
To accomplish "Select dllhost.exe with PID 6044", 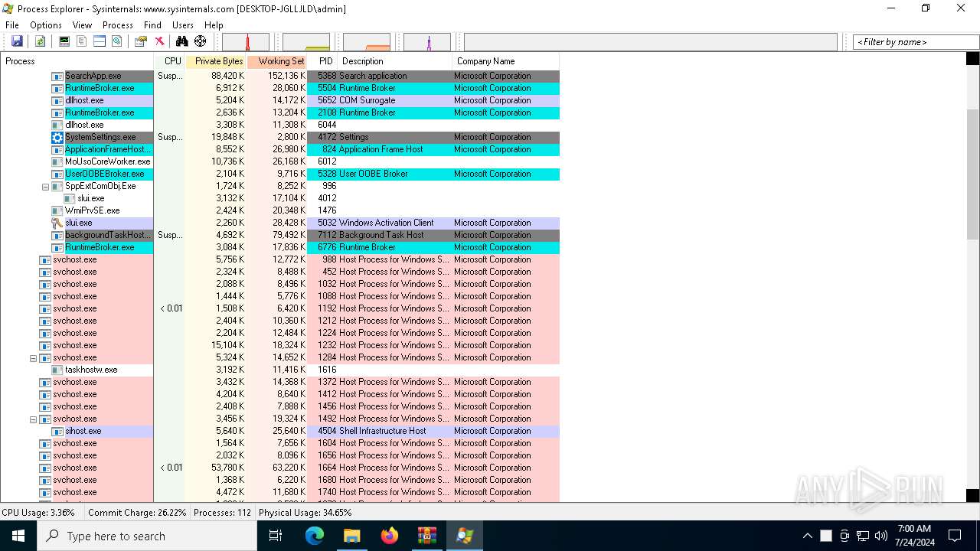I will coord(279,125).
